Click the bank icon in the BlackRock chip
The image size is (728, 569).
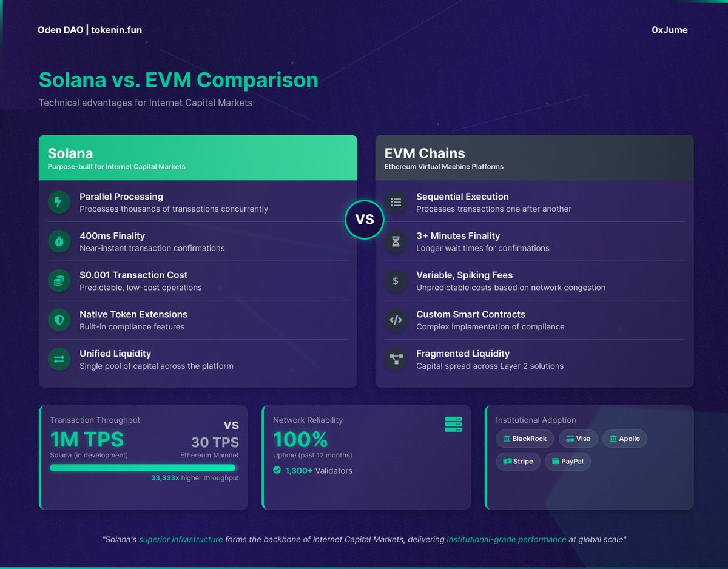pos(507,439)
